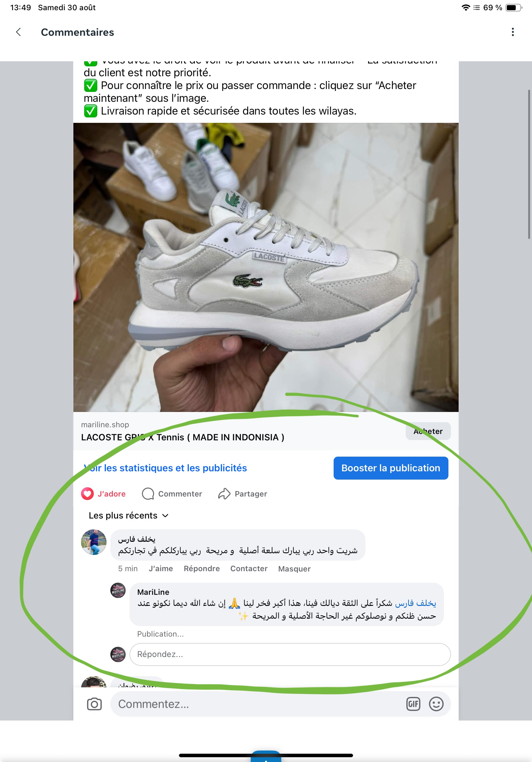Open the GIF picker

tap(413, 704)
